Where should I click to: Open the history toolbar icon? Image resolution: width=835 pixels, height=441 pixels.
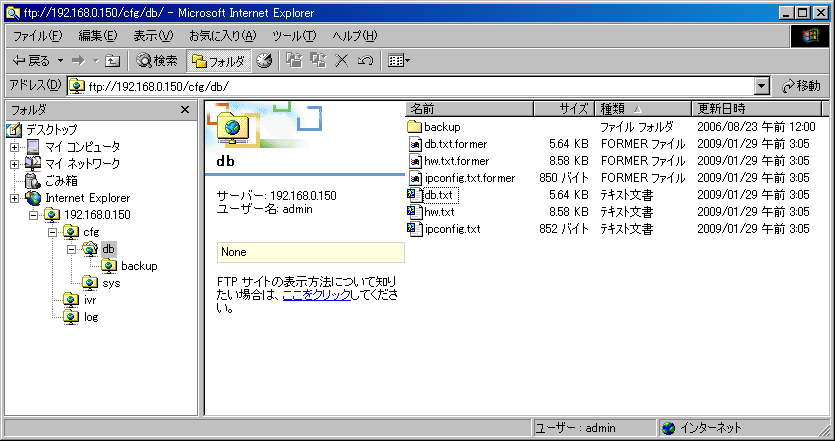click(x=264, y=61)
